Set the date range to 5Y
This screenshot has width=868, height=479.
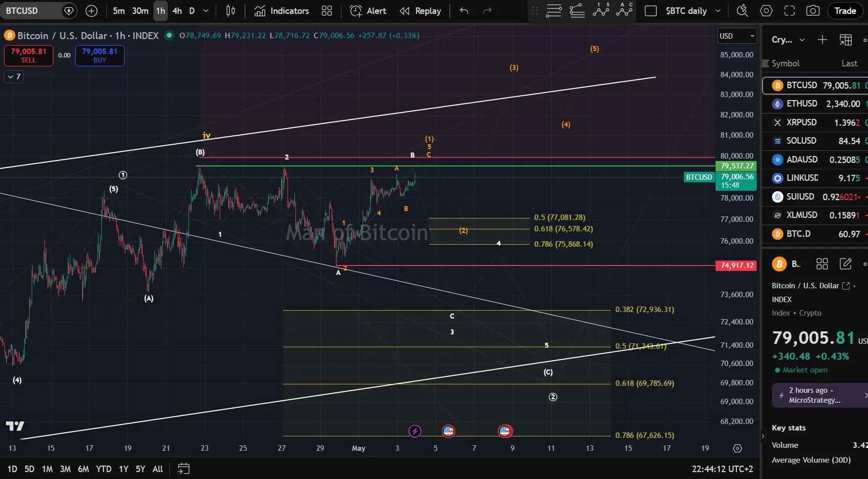tap(141, 469)
